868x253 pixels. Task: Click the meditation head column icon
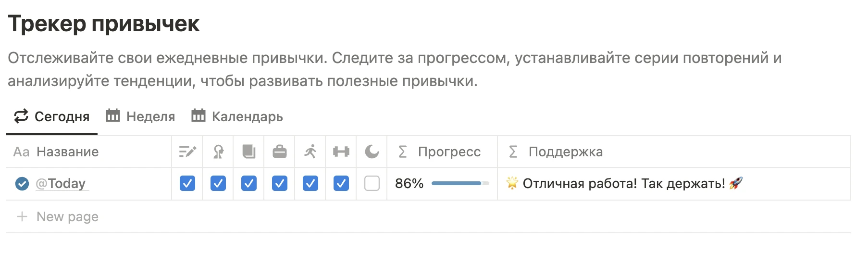[x=218, y=152]
